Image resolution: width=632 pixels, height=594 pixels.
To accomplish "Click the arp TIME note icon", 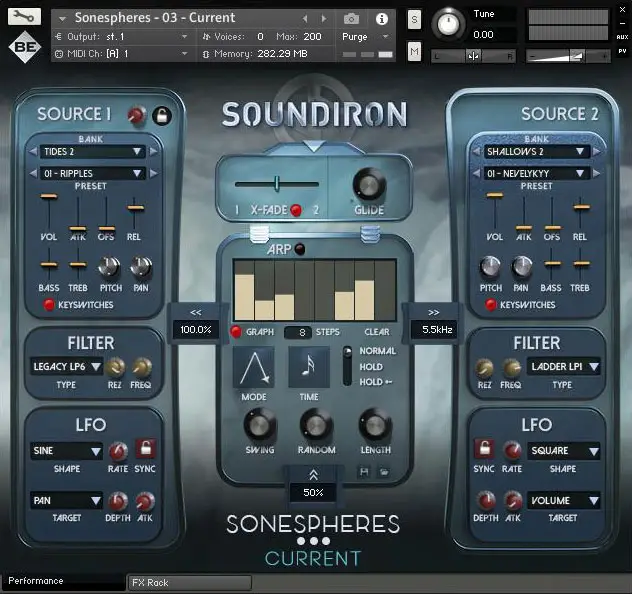I will [x=309, y=367].
